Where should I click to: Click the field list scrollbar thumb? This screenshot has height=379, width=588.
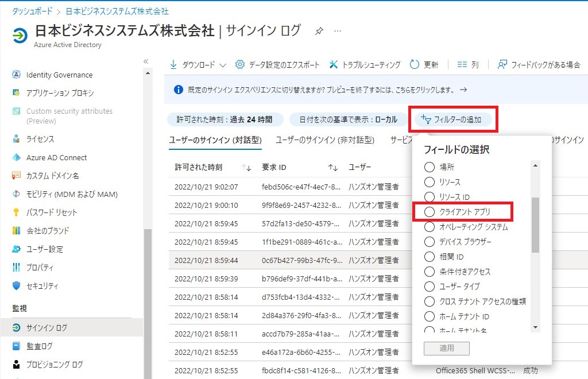[x=536, y=225]
